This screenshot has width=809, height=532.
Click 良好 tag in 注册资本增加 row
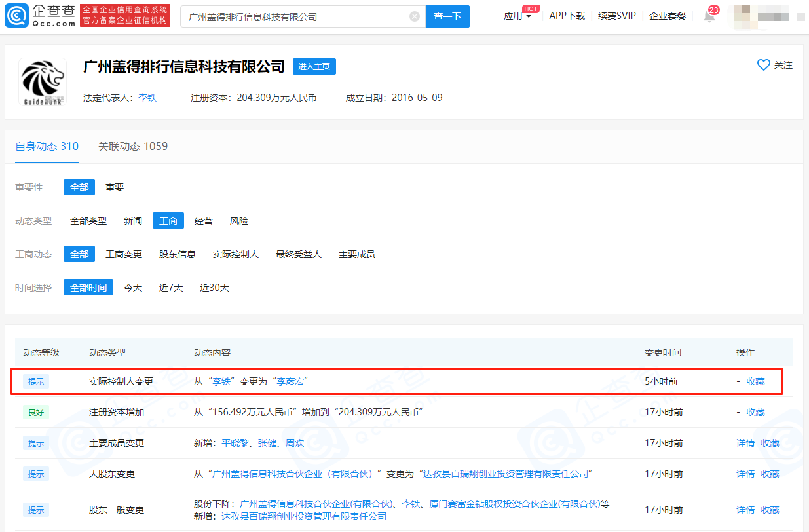pos(36,412)
